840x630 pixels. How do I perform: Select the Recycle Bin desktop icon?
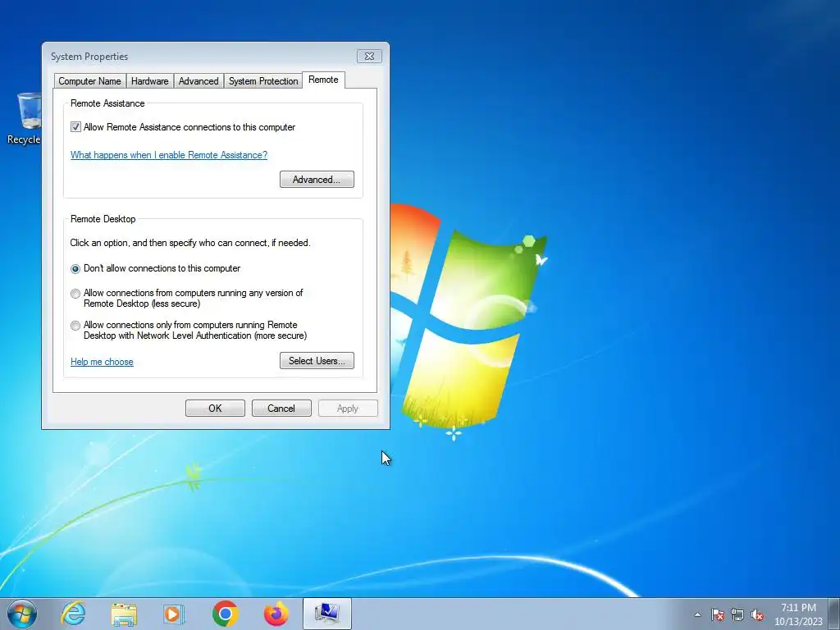click(x=25, y=118)
